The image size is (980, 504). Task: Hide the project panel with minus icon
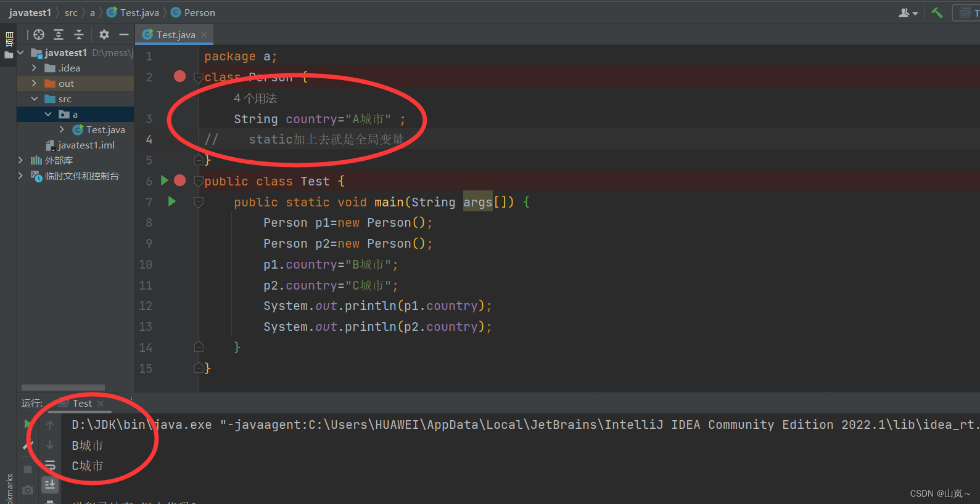coord(124,35)
